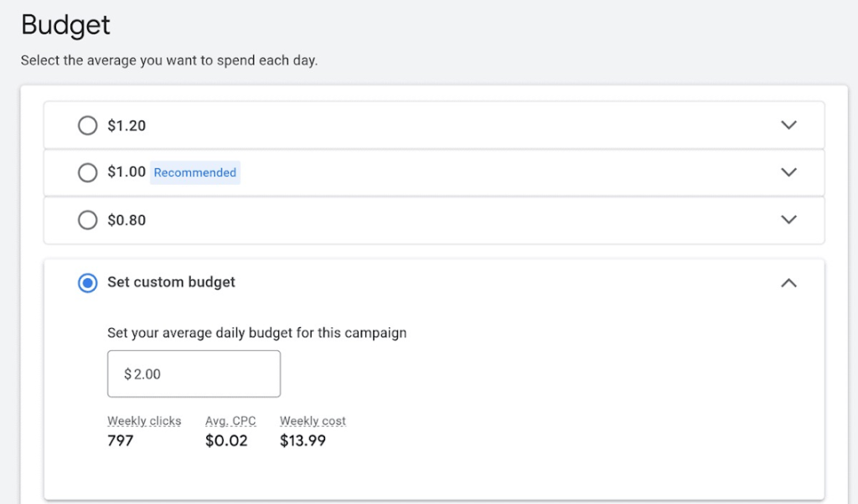Toggle the Set custom budget radio button
The width and height of the screenshot is (858, 504).
87,283
